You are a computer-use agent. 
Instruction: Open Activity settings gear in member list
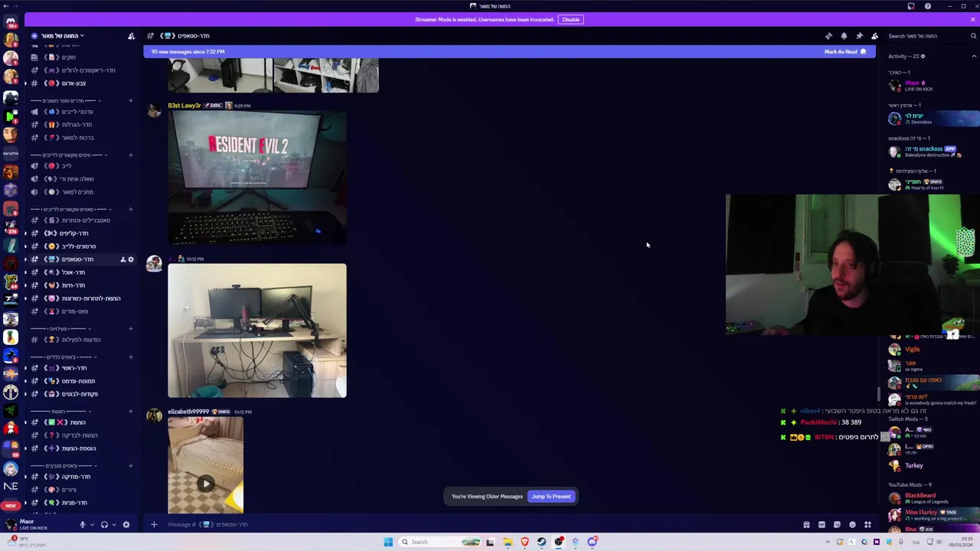click(923, 56)
